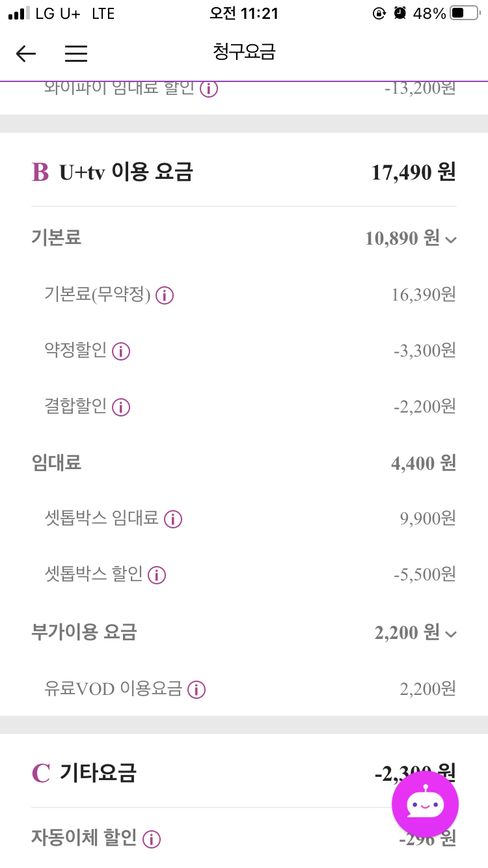
Task: Tap the back arrow icon
Action: coord(26,53)
